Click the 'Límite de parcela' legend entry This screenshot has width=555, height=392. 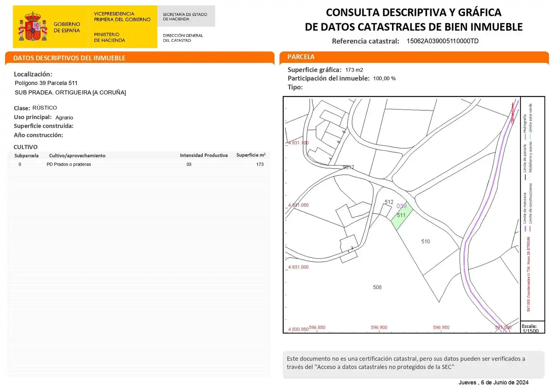point(525,162)
